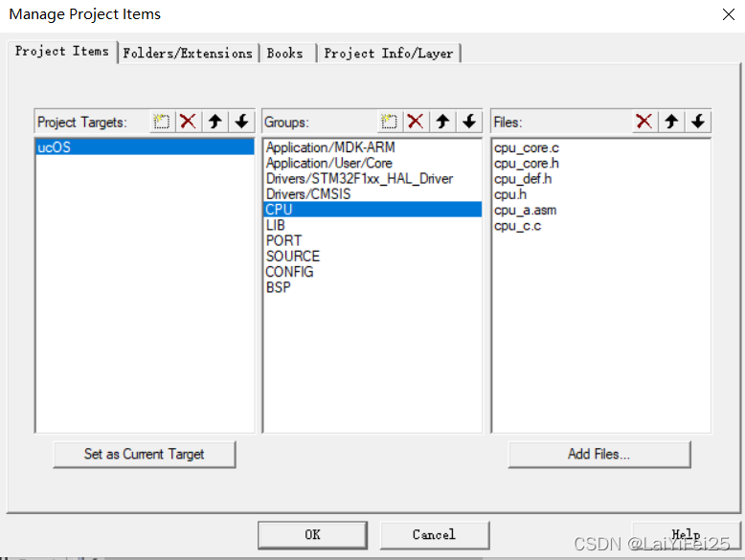This screenshot has width=745, height=560.
Task: Select the Application/User/Core group
Action: pyautogui.click(x=372, y=163)
